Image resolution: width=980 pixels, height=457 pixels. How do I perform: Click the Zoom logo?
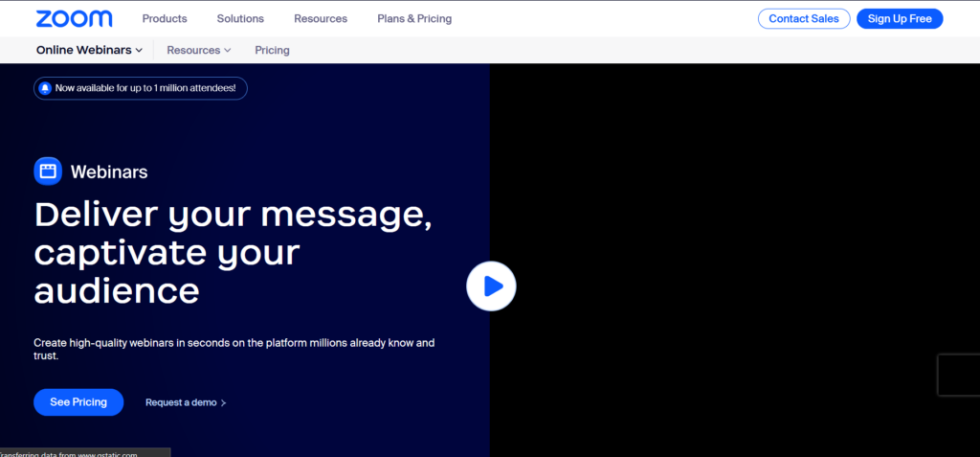pos(74,19)
